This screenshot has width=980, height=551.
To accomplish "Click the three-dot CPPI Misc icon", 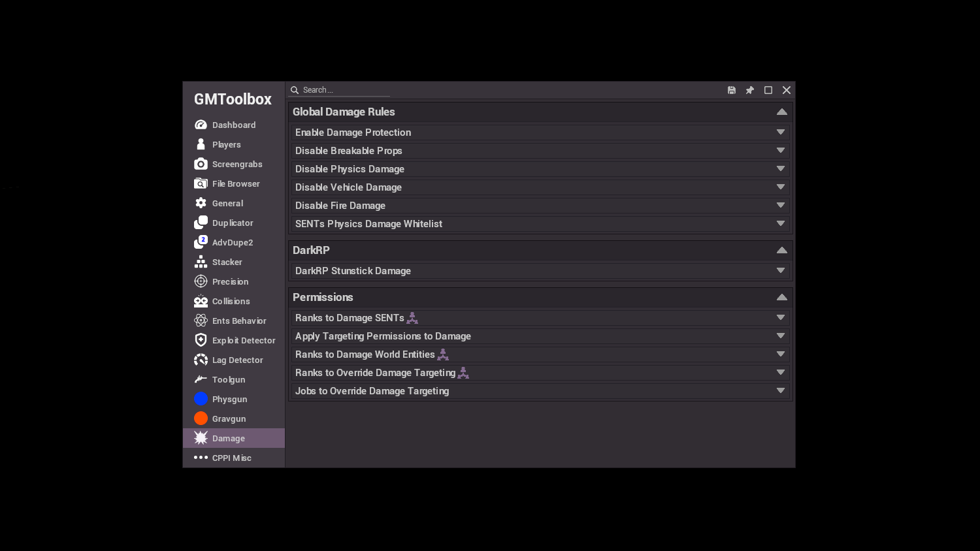I will [201, 458].
